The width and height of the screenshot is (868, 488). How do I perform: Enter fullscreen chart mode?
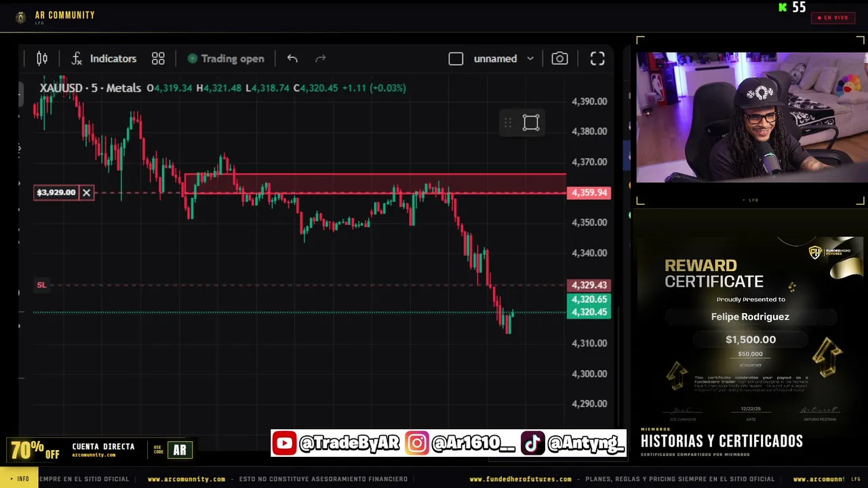pyautogui.click(x=597, y=59)
